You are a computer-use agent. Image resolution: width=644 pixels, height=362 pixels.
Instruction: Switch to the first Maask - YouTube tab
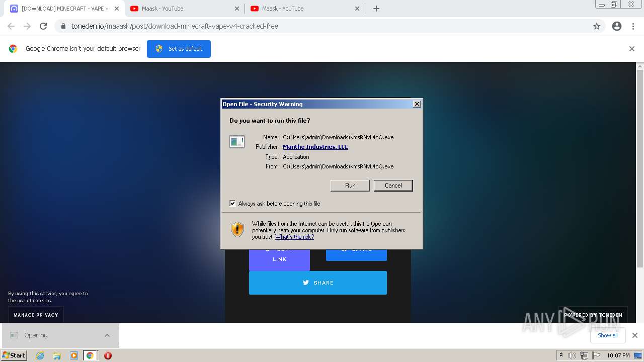pos(185,9)
